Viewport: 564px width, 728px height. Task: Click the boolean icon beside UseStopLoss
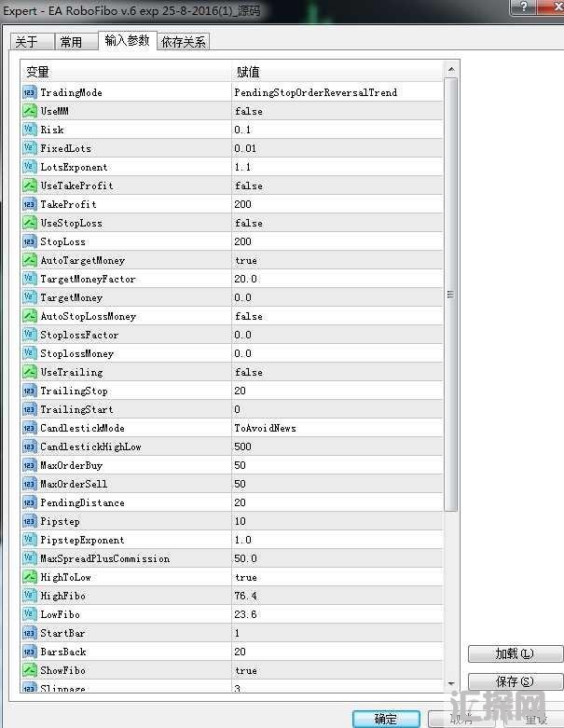(x=29, y=223)
